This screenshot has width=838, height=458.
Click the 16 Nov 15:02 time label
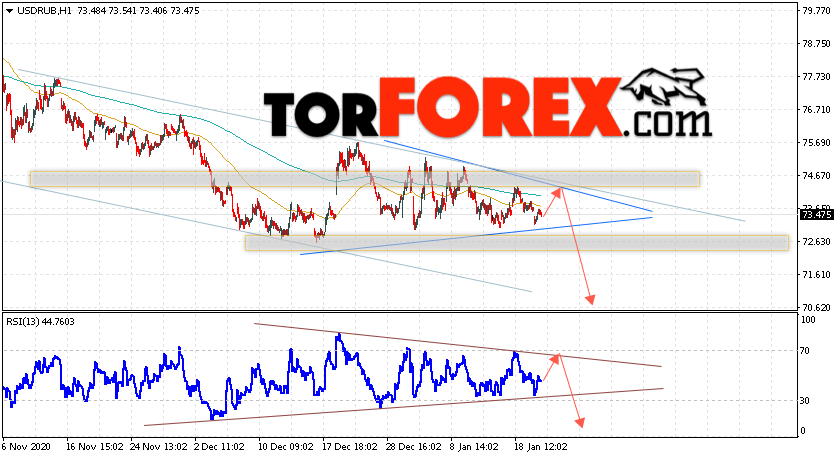[x=95, y=446]
